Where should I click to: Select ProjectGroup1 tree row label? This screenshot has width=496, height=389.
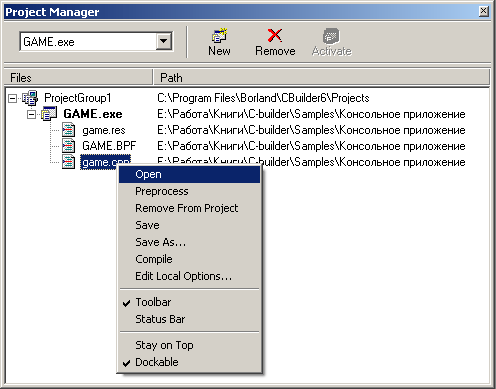tap(78, 98)
